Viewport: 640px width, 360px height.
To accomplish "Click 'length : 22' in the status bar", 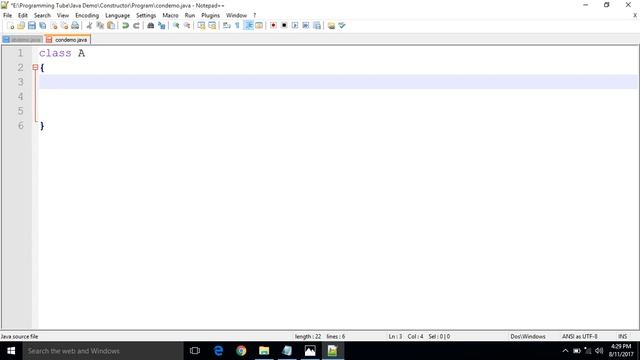I will point(308,337).
